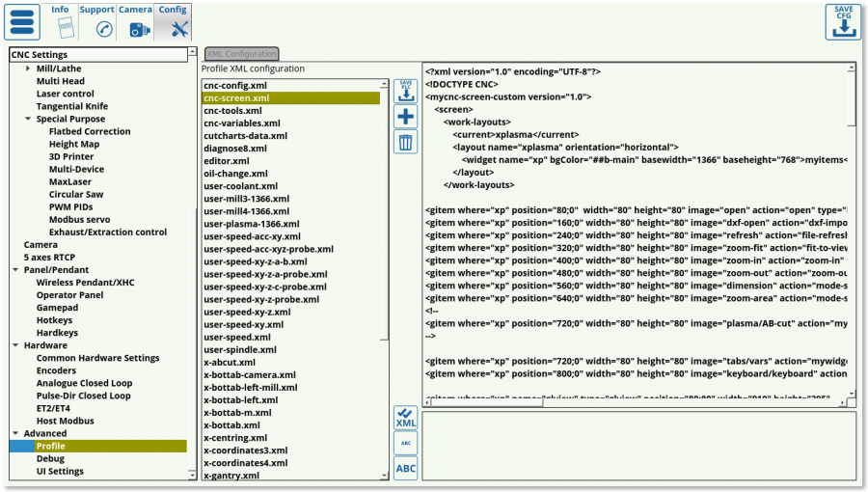This screenshot has height=492, width=868.
Task: Validate with the XML checkmark icon
Action: pyautogui.click(x=406, y=419)
